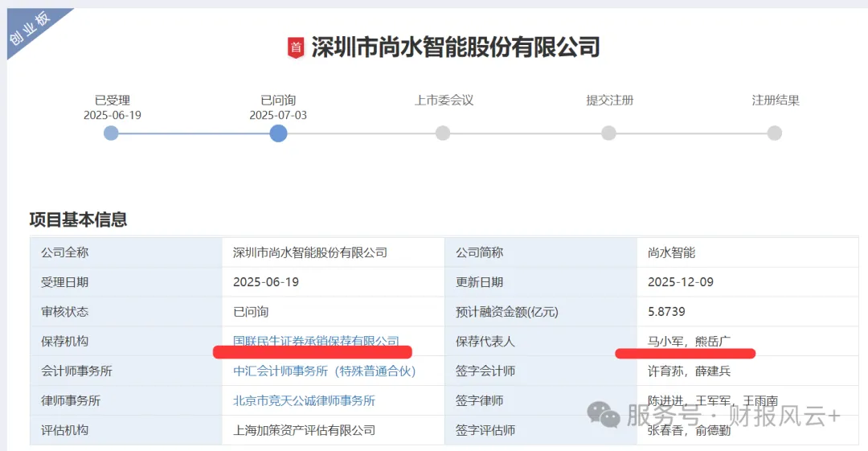Click the 2025-12-09 update date value
Screen dimensions: 868x451
(x=748, y=282)
